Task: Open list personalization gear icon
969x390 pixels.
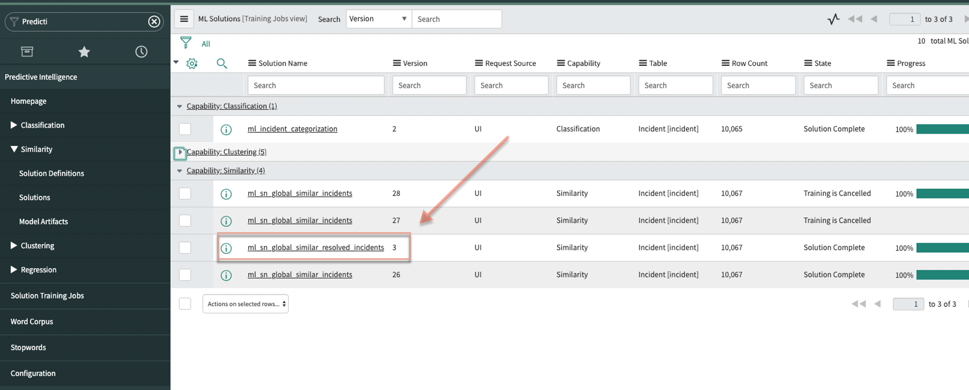Action: tap(192, 63)
